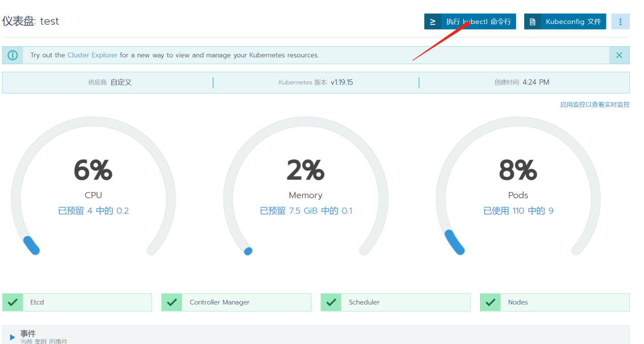This screenshot has height=344, width=644.
Task: Open the three-dot more actions menu
Action: 620,21
